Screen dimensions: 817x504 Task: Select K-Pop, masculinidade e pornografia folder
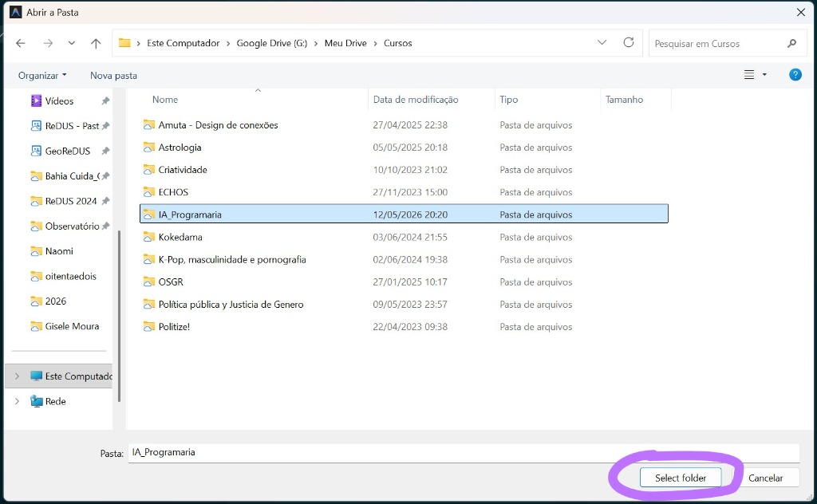tap(232, 259)
